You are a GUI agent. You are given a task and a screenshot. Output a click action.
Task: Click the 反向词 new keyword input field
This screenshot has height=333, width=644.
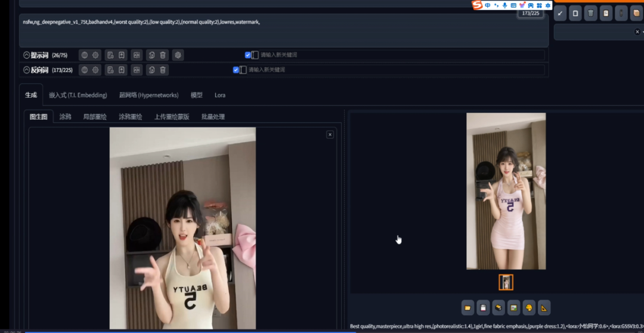click(395, 70)
